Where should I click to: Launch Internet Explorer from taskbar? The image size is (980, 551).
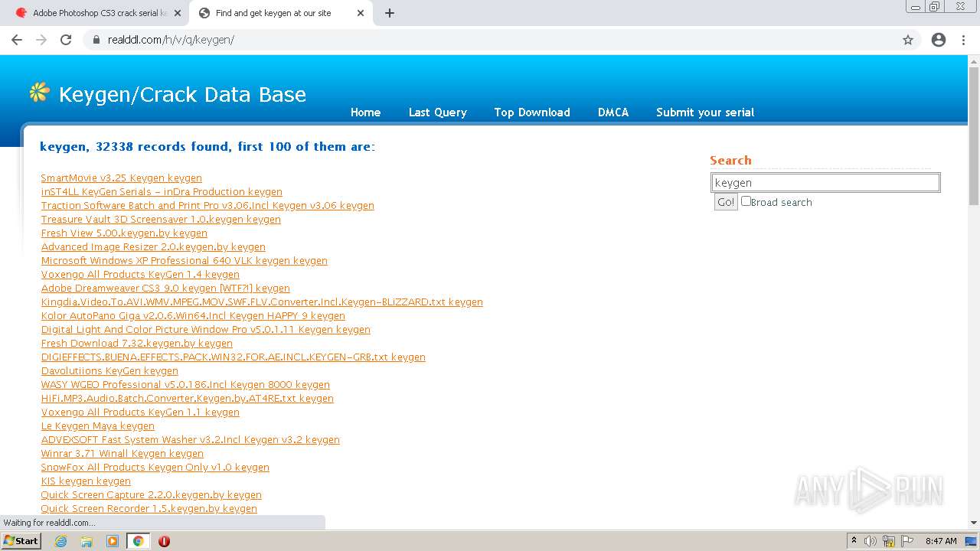[x=60, y=541]
